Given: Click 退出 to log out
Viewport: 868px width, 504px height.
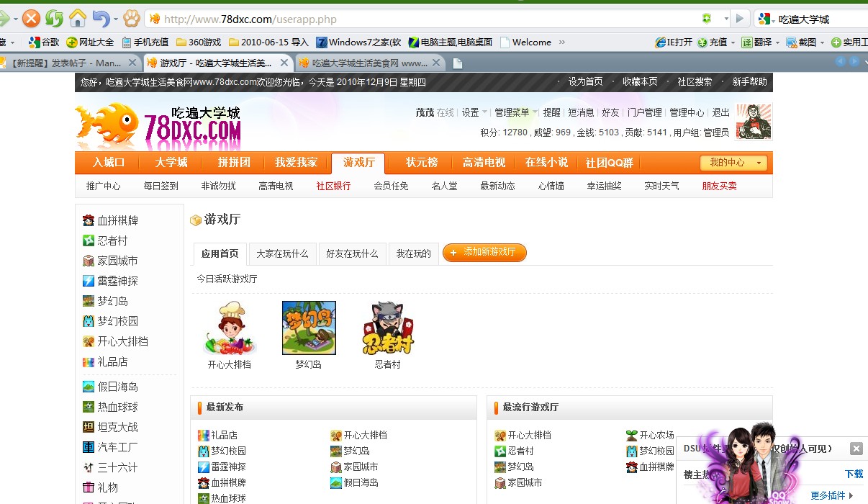Looking at the screenshot, I should 720,112.
